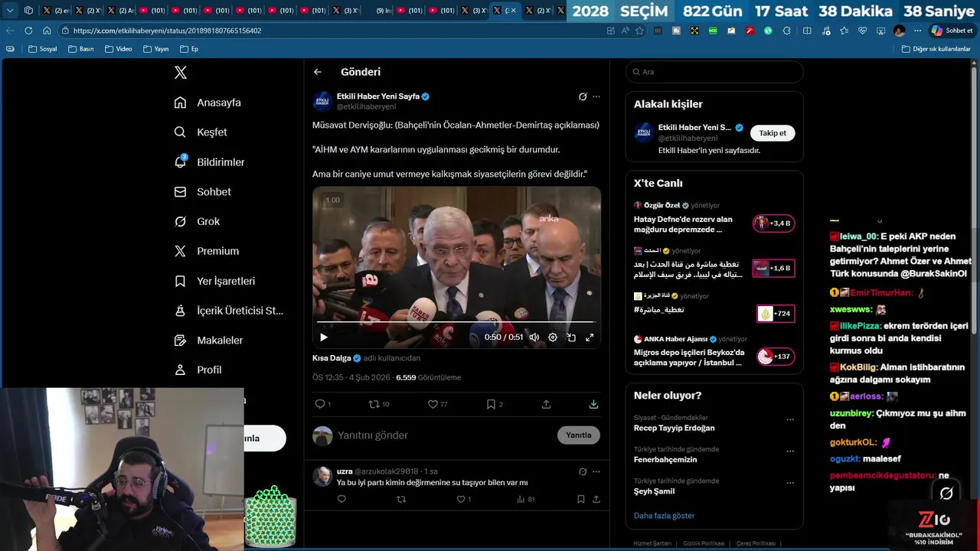Share the main post
Viewport: 980px width, 551px height.
546,404
